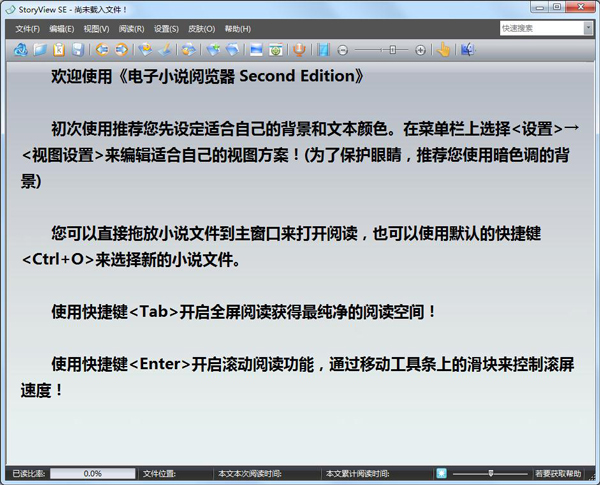The image size is (600, 485).
Task: Open the 皮肤(O) skin menu
Action: click(201, 29)
